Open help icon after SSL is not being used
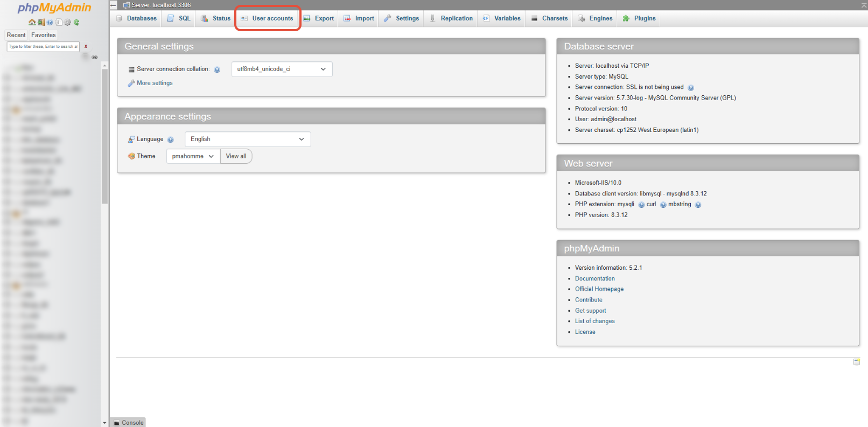868x427 pixels. [691, 87]
